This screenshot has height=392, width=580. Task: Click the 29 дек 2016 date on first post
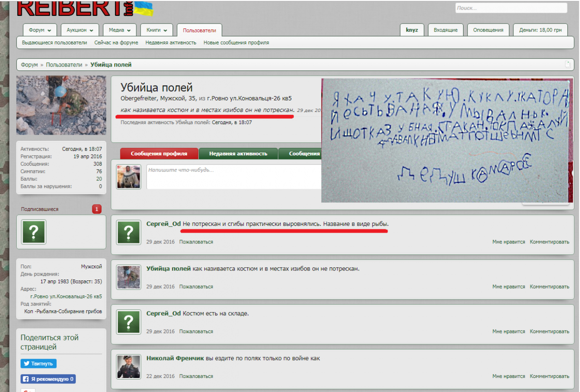(x=160, y=242)
